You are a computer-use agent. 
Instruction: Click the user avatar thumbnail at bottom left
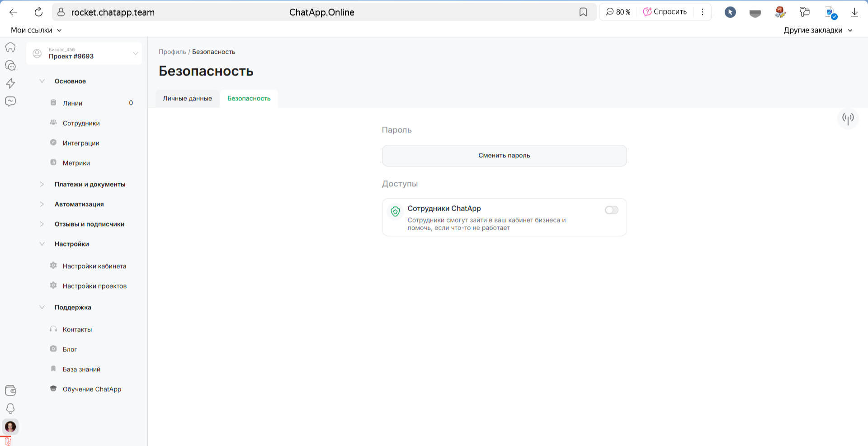[x=10, y=427]
